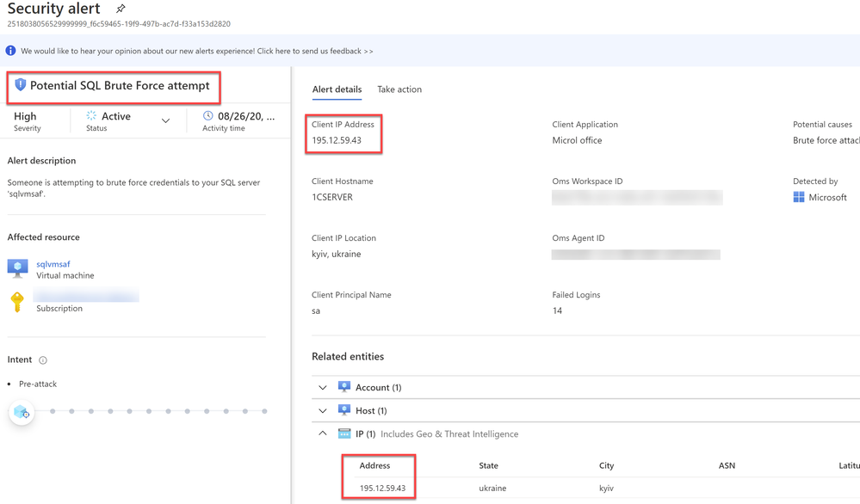Click the Pre-attack stage icon on intent timeline
The width and height of the screenshot is (860, 504).
[22, 413]
